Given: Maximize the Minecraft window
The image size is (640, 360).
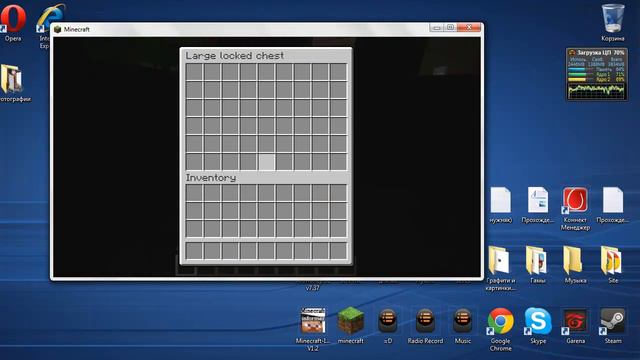Looking at the screenshot, I should [x=450, y=27].
